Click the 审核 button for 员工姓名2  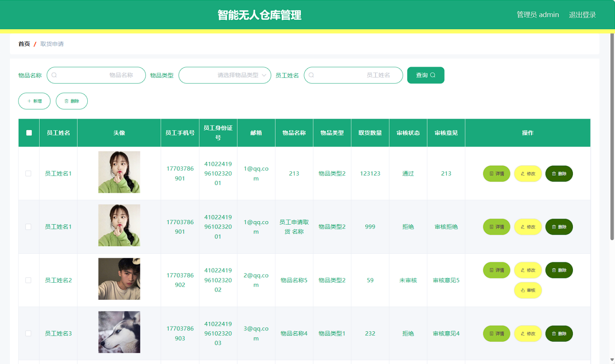pos(528,290)
